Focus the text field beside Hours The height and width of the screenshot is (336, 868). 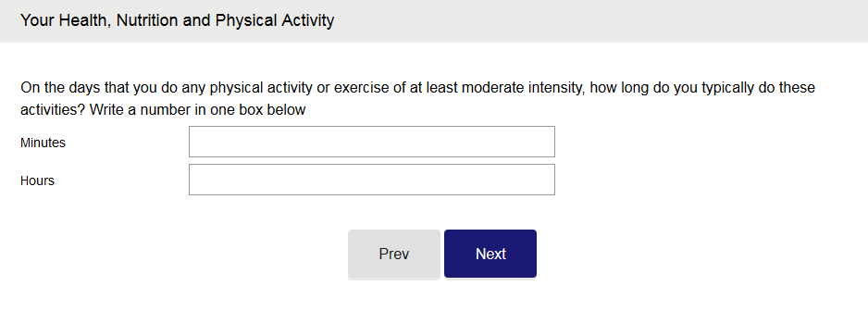371,180
